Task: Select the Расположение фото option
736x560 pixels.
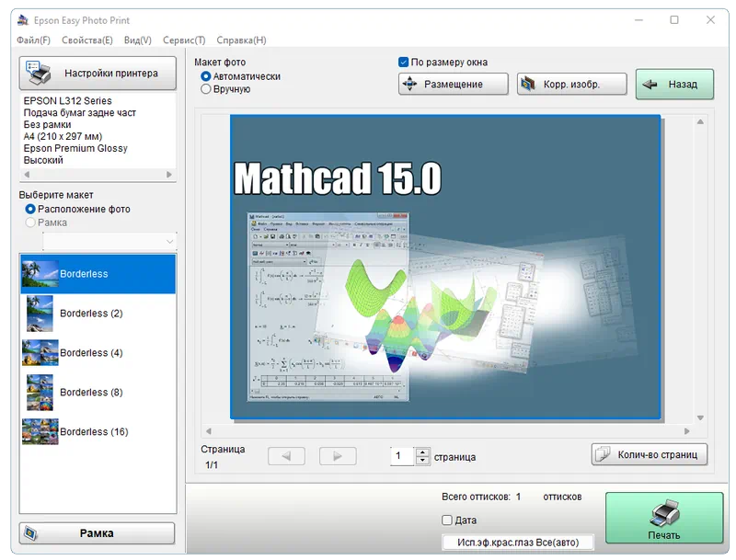Action: tap(30, 209)
